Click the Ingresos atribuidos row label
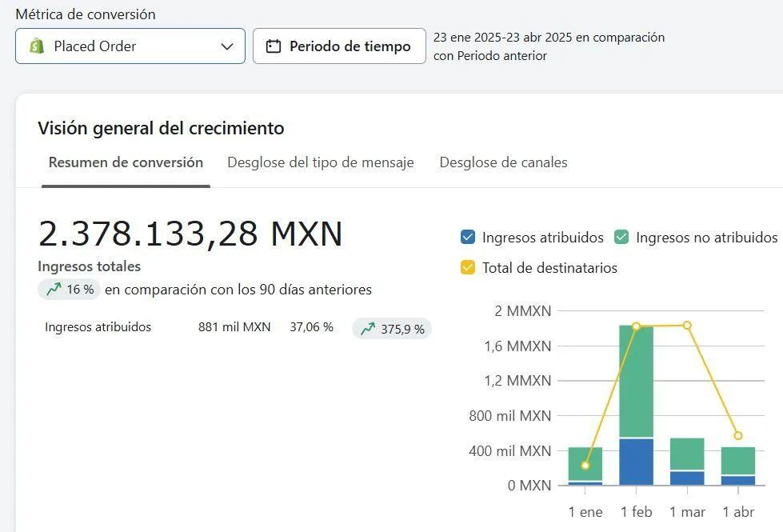783x532 pixels. (98, 327)
